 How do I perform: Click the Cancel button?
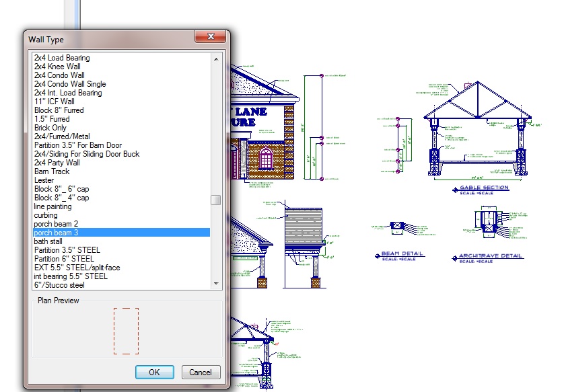(x=201, y=372)
